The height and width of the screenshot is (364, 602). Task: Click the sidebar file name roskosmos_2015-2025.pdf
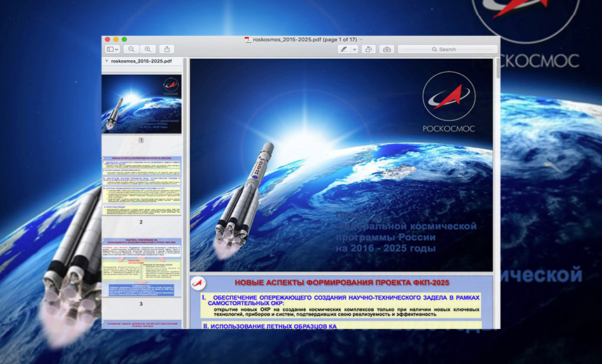click(141, 61)
